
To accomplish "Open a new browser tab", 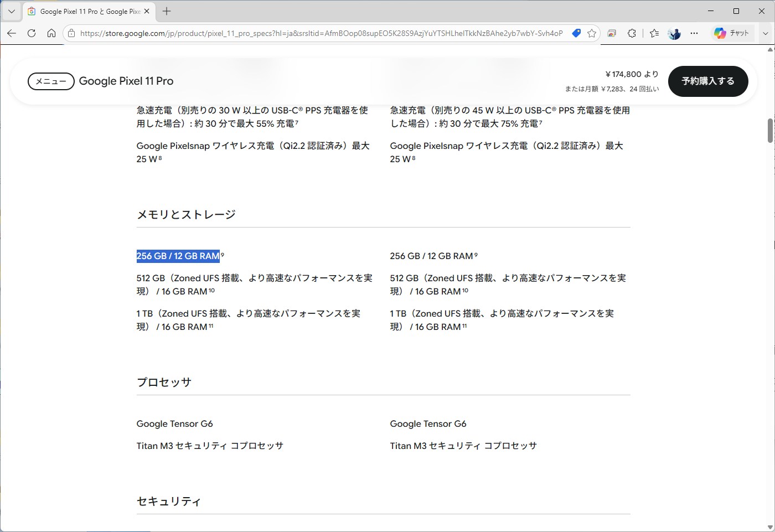I will [x=167, y=11].
